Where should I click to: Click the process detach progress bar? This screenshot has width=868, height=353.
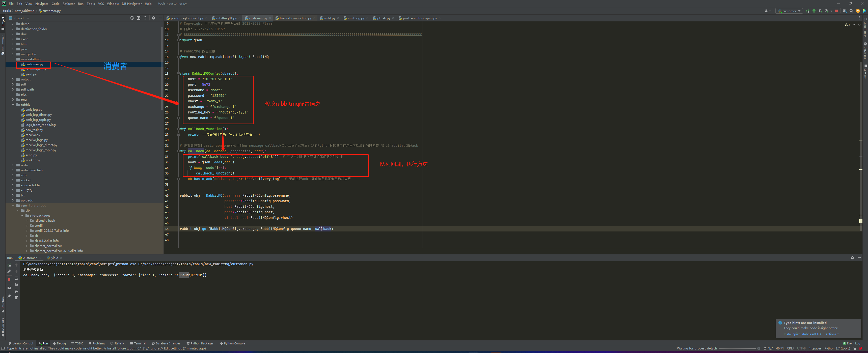tap(737, 348)
